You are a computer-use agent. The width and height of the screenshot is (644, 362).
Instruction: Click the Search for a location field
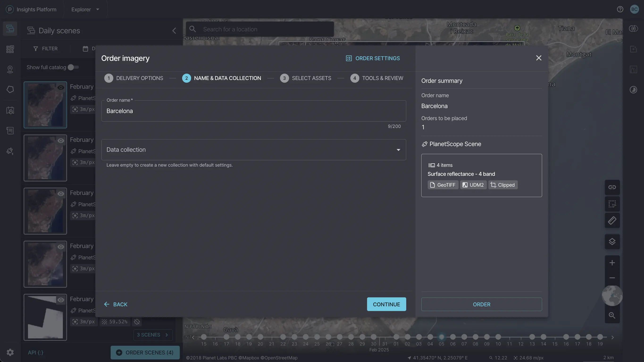tap(260, 29)
